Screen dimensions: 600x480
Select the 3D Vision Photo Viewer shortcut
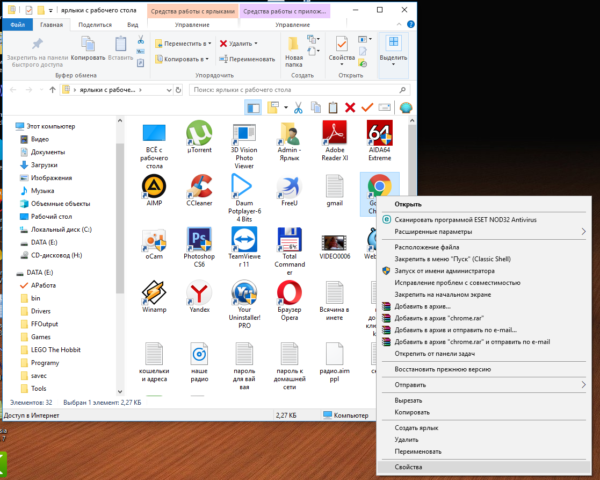click(x=244, y=145)
